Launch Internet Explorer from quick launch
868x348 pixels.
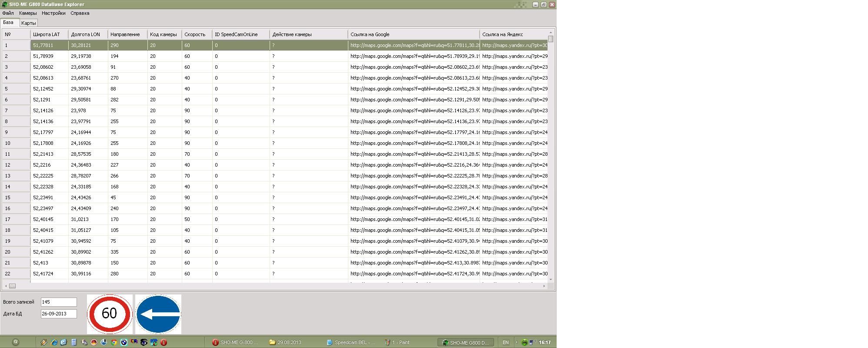(54, 342)
